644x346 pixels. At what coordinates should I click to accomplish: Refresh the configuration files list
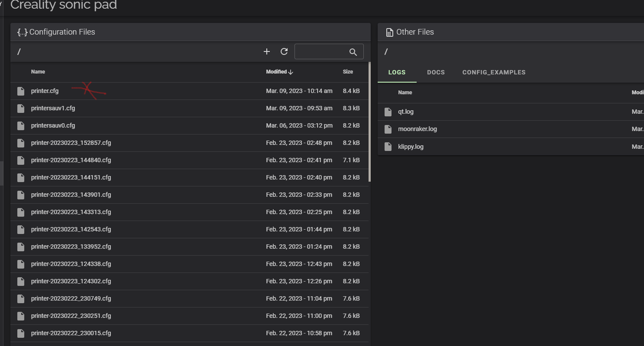pos(284,51)
